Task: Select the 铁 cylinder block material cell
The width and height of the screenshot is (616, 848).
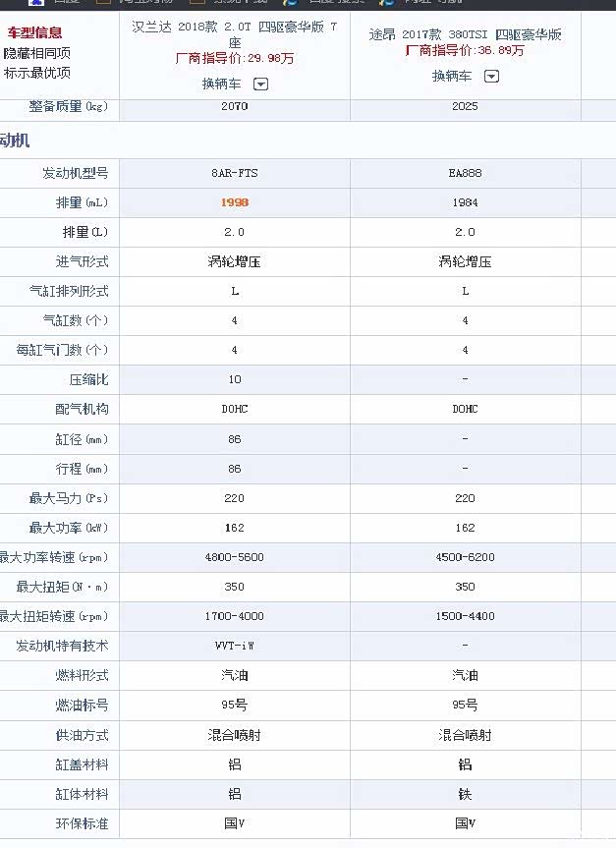Action: pos(465,794)
